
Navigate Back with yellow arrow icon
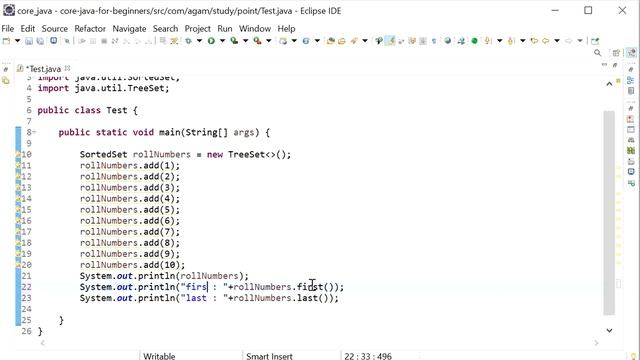coord(545,41)
